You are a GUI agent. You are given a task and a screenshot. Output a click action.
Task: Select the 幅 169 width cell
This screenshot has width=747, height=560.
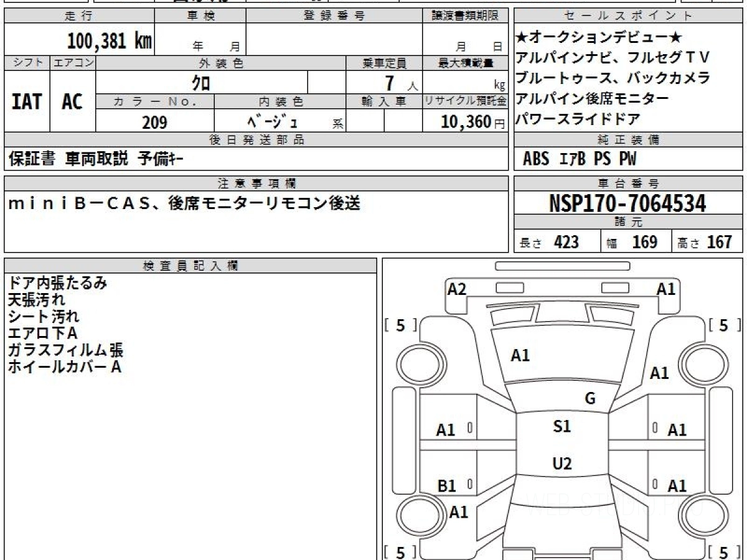pos(637,241)
